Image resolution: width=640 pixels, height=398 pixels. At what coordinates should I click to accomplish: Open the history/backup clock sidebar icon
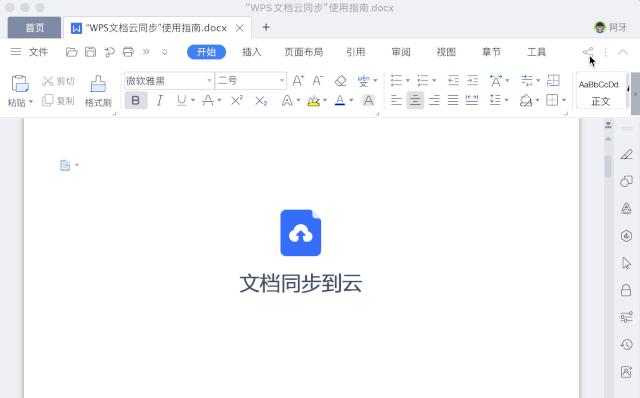click(626, 345)
